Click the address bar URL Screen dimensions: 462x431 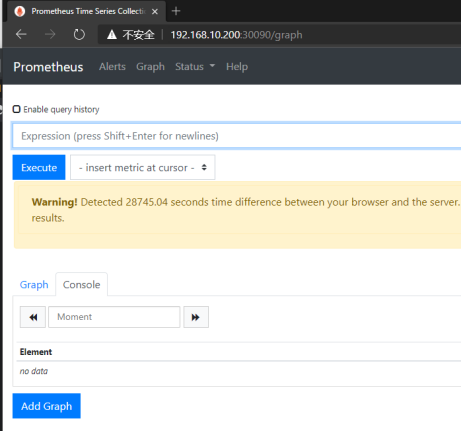tap(236, 35)
